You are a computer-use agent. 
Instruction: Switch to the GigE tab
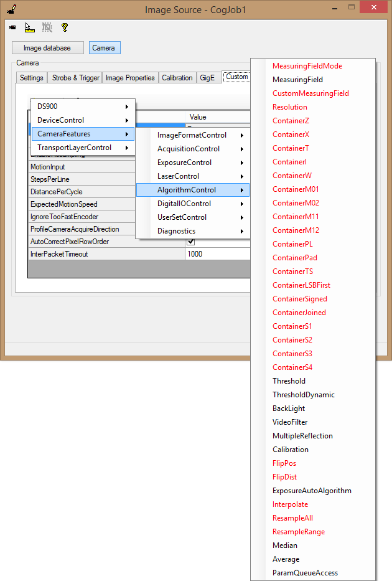coord(207,78)
